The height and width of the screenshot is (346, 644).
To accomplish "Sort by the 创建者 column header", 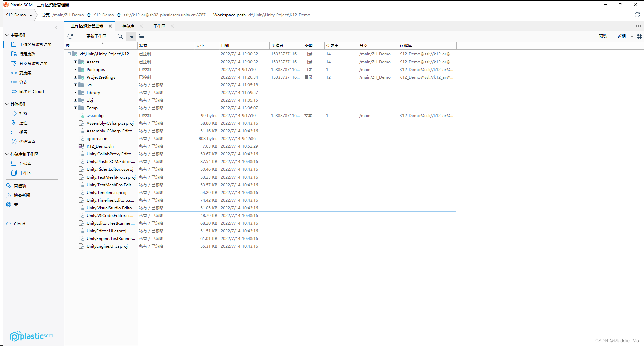I will point(286,46).
